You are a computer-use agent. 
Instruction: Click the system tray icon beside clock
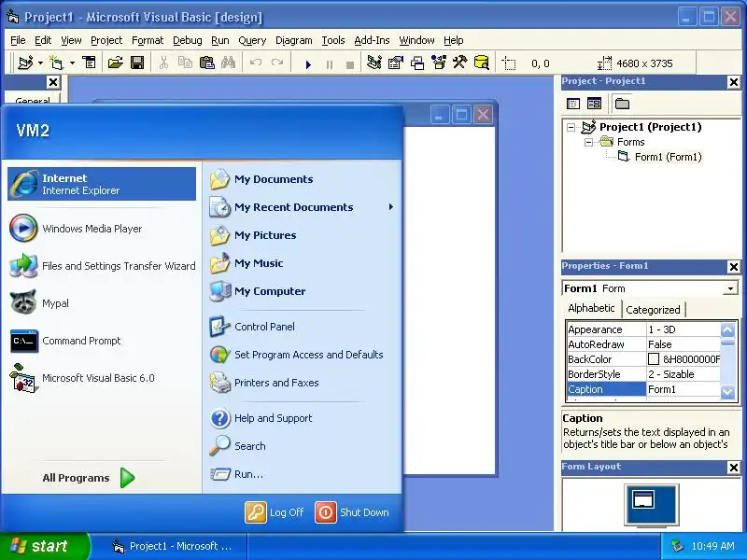677,546
